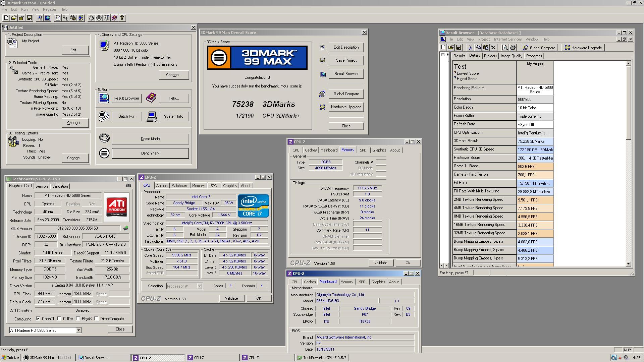The width and height of the screenshot is (644, 362).
Task: Click the purple Help book icon in the toolbar
Action: 114,18
